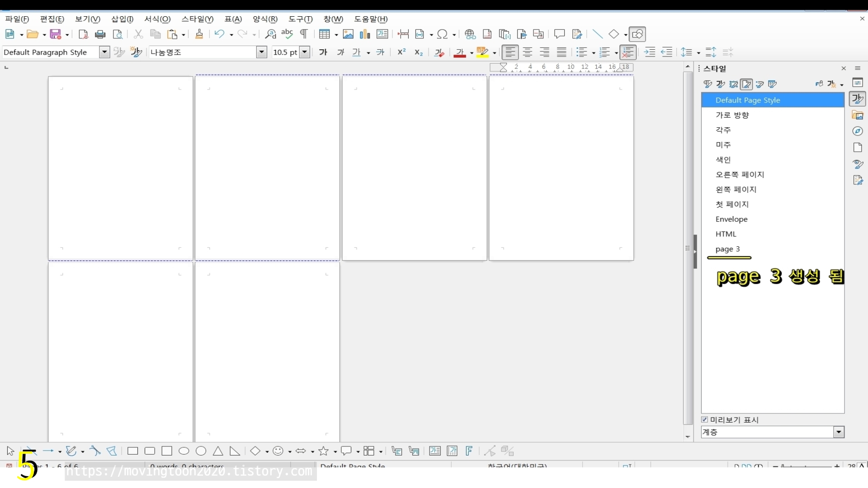The image size is (868, 488).
Task: Open 표(A) menu
Action: (233, 19)
